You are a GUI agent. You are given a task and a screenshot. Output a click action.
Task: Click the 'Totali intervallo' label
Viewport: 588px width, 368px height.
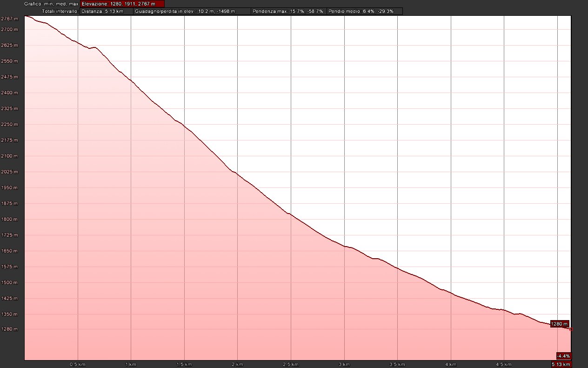click(x=60, y=11)
